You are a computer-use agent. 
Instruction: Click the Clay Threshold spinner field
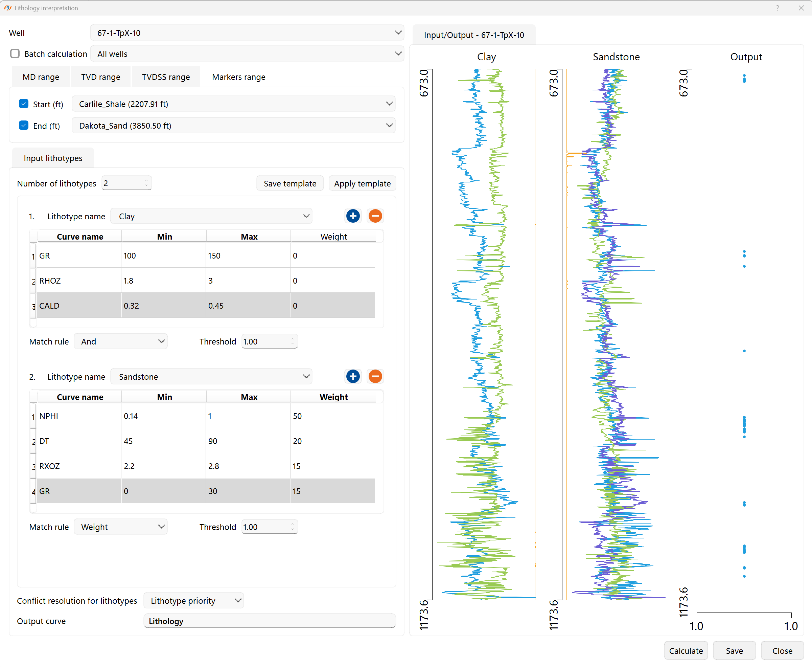pos(270,341)
